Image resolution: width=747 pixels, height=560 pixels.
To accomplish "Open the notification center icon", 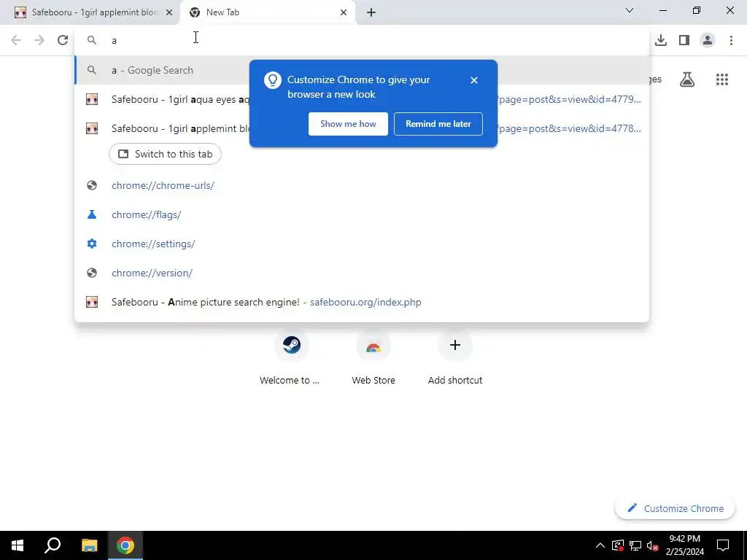I will 723,545.
